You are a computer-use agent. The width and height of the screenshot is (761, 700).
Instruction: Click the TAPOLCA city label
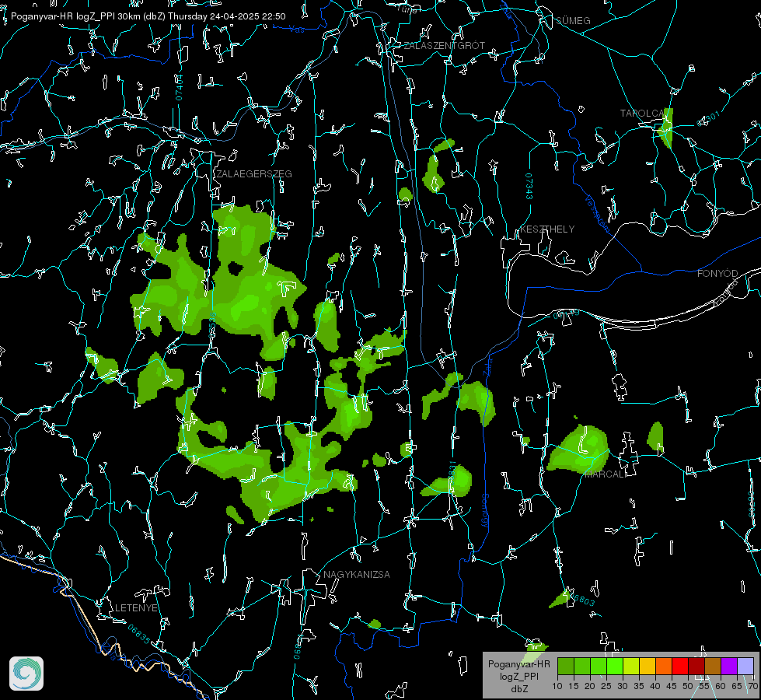coord(641,114)
